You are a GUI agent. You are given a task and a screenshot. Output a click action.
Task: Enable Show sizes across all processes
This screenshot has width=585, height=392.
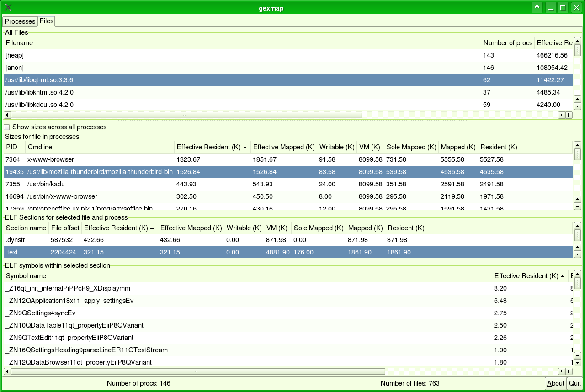7,127
